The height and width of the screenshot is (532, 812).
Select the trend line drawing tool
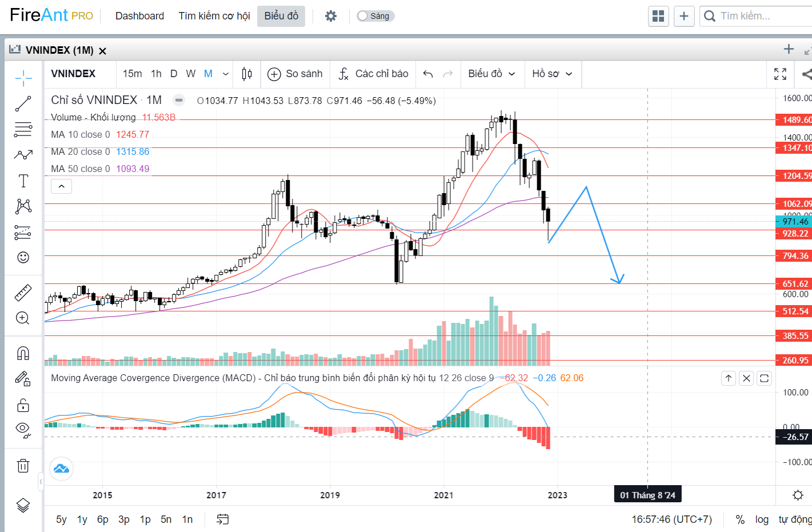[23, 104]
